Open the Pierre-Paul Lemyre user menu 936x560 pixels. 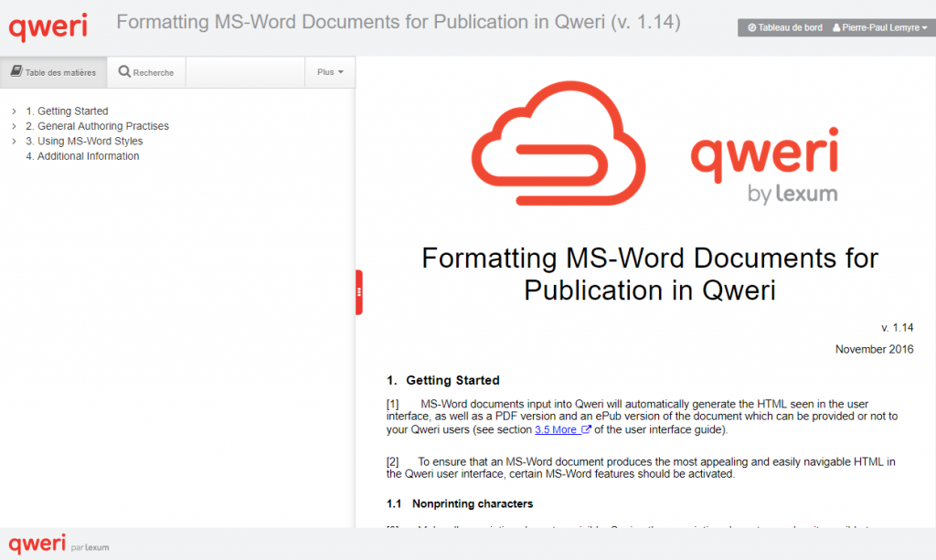click(x=878, y=28)
